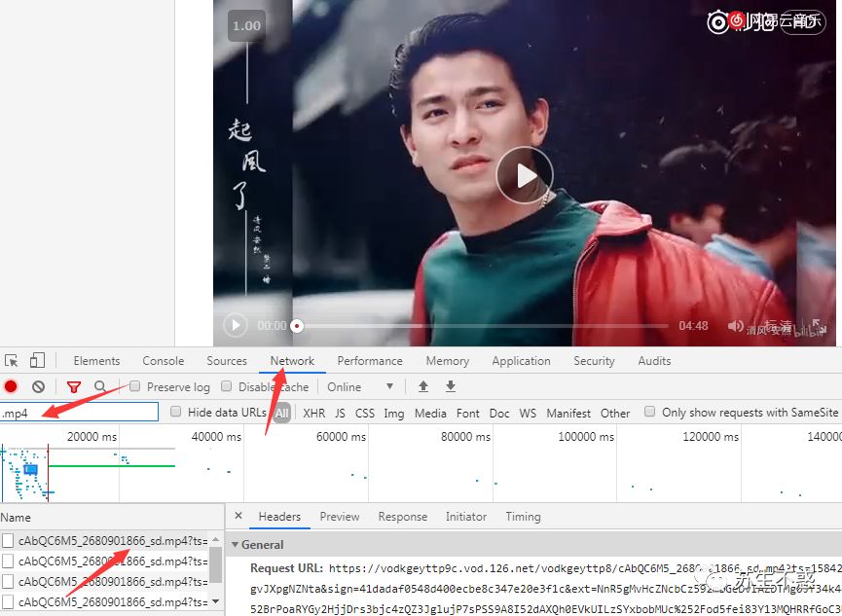Filter requests by Manifest
The height and width of the screenshot is (616, 842).
(568, 413)
